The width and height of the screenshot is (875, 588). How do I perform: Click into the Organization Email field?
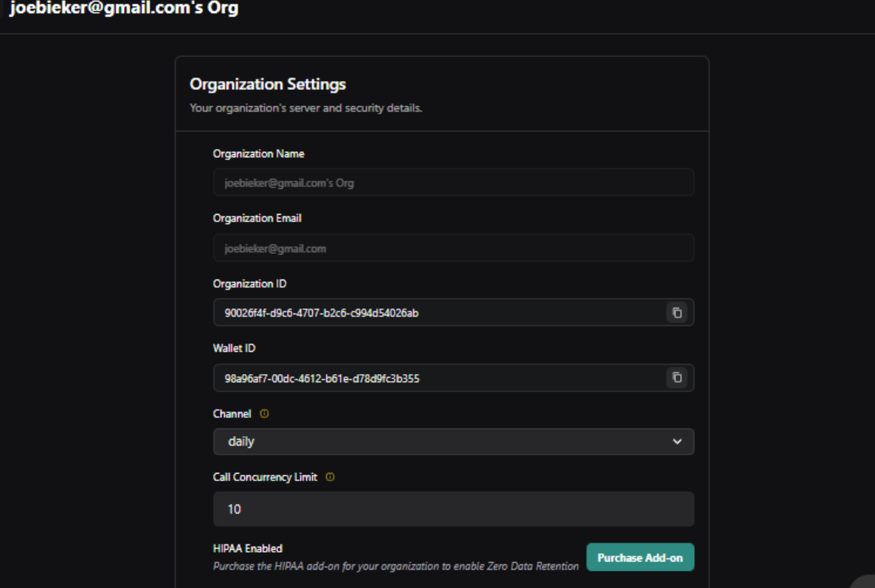[x=453, y=248]
